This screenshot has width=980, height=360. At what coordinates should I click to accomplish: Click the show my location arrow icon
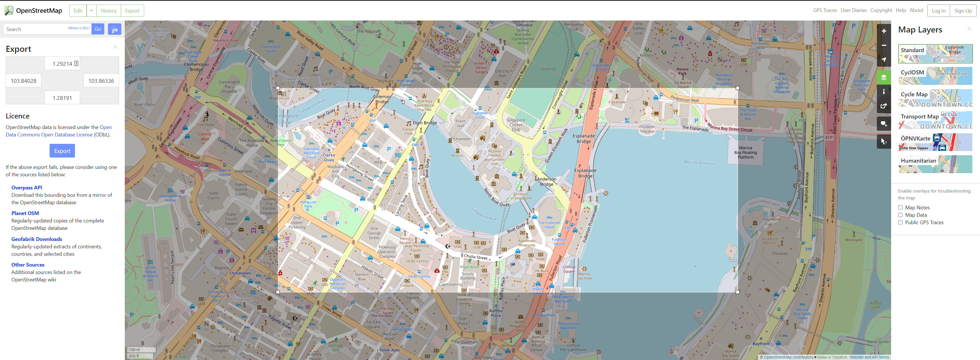[884, 59]
